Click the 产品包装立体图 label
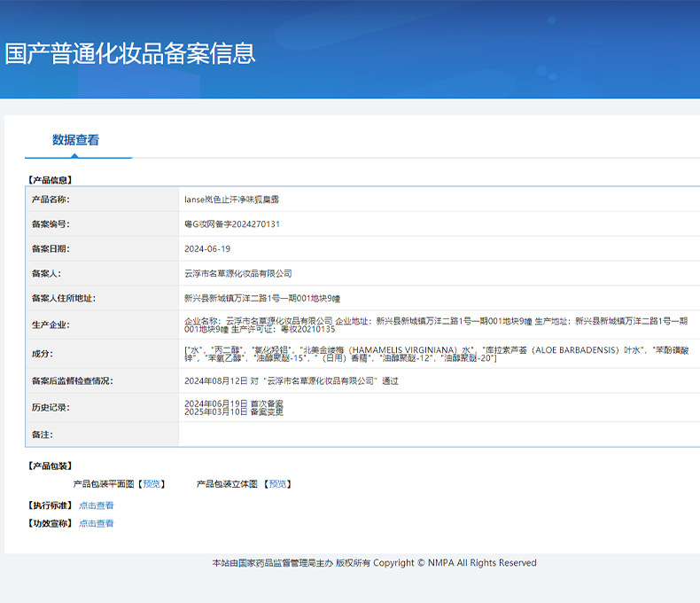This screenshot has height=603, width=700. (227, 484)
